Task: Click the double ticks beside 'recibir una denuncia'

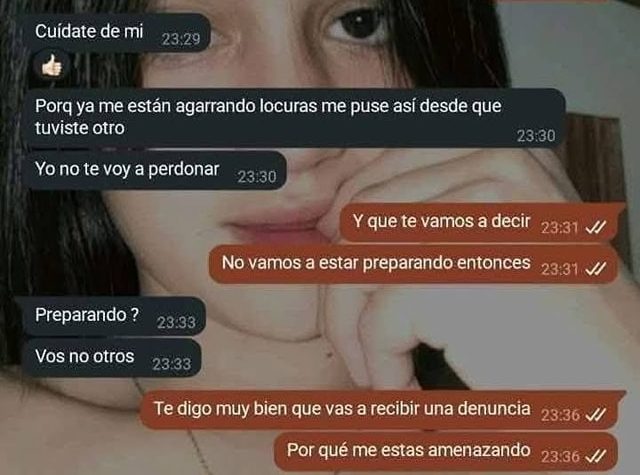Action: tap(596, 415)
